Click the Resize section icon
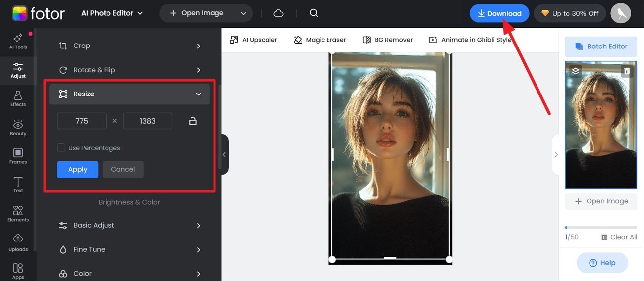The image size is (644, 281). tap(63, 94)
